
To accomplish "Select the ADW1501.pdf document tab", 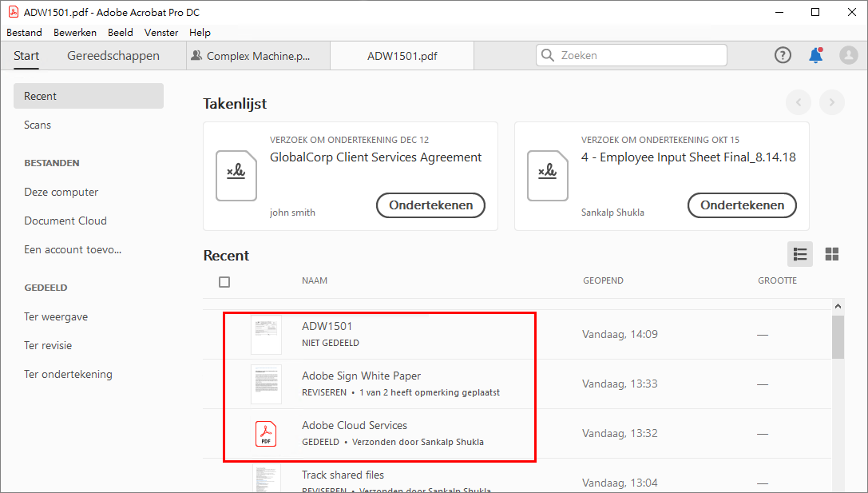I will [402, 56].
